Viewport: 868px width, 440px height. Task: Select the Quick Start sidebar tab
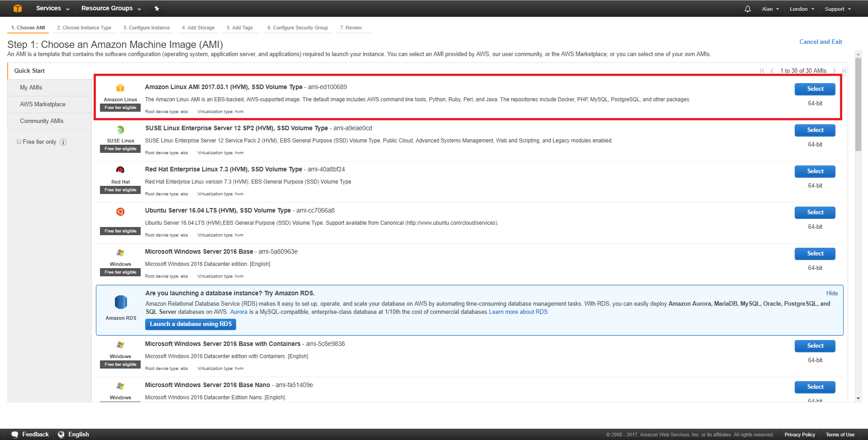[50, 71]
